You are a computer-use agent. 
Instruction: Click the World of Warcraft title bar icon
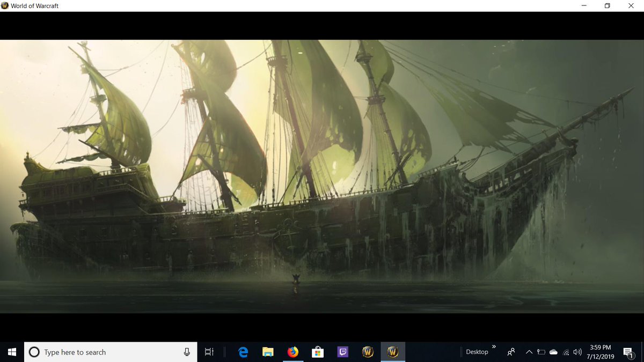pos(5,5)
